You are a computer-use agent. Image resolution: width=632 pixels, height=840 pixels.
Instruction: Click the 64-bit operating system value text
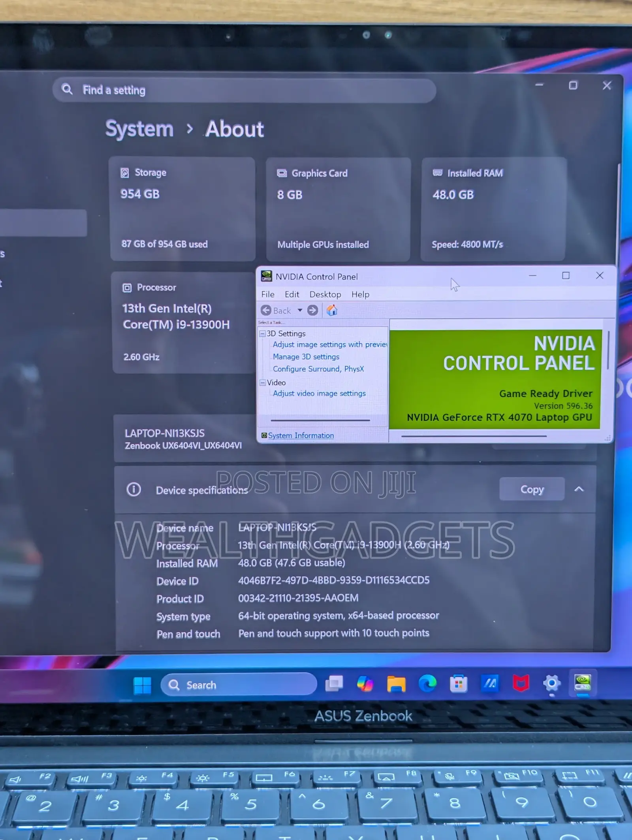[x=339, y=616]
